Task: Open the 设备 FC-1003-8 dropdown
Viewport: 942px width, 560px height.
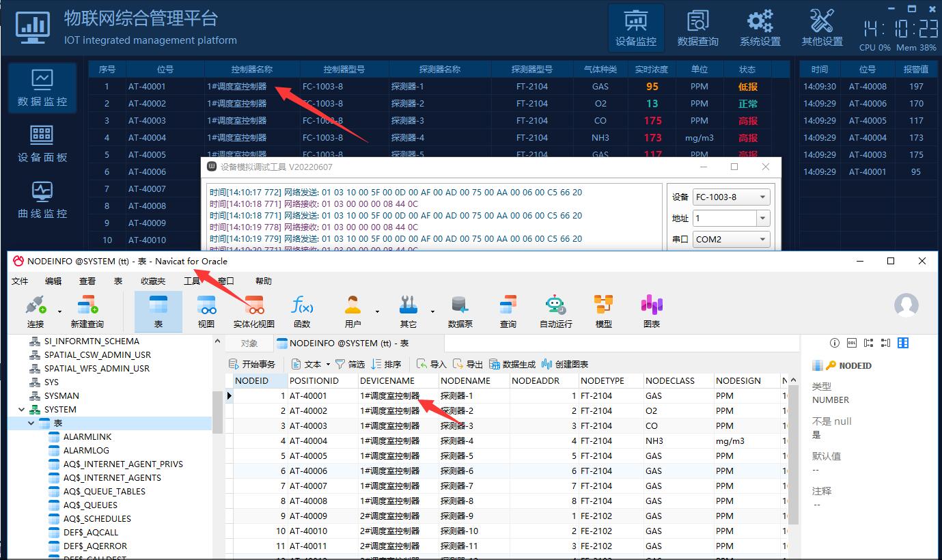Action: (762, 197)
